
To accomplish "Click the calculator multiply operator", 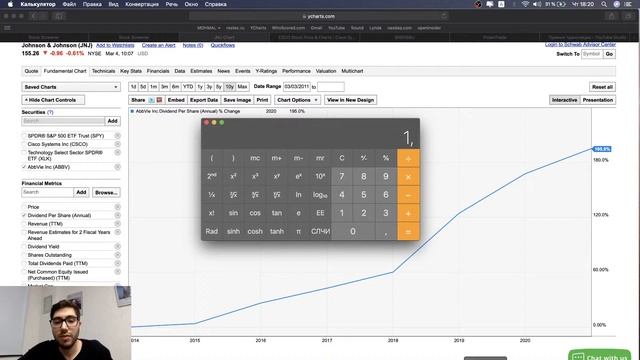I will point(408,177).
